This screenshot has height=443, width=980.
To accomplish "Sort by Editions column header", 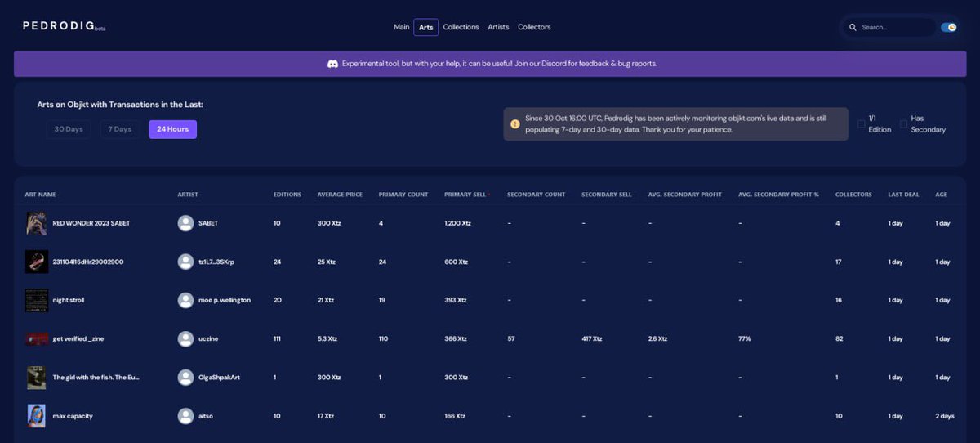I will coord(287,195).
